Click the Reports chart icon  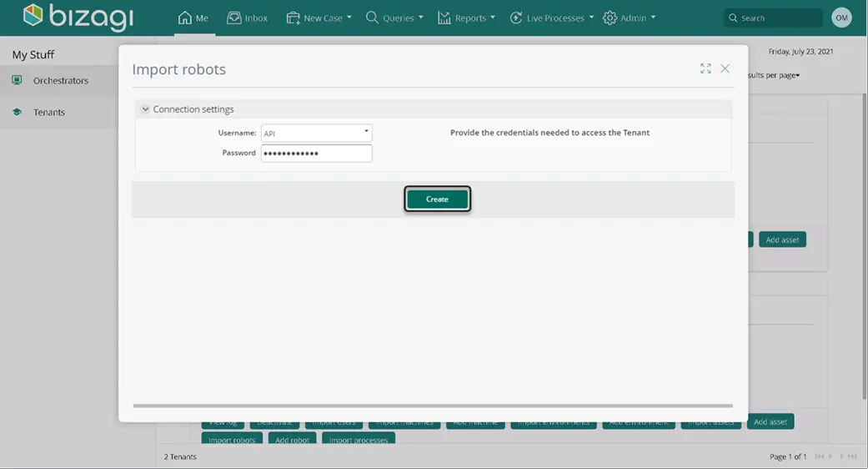(444, 18)
